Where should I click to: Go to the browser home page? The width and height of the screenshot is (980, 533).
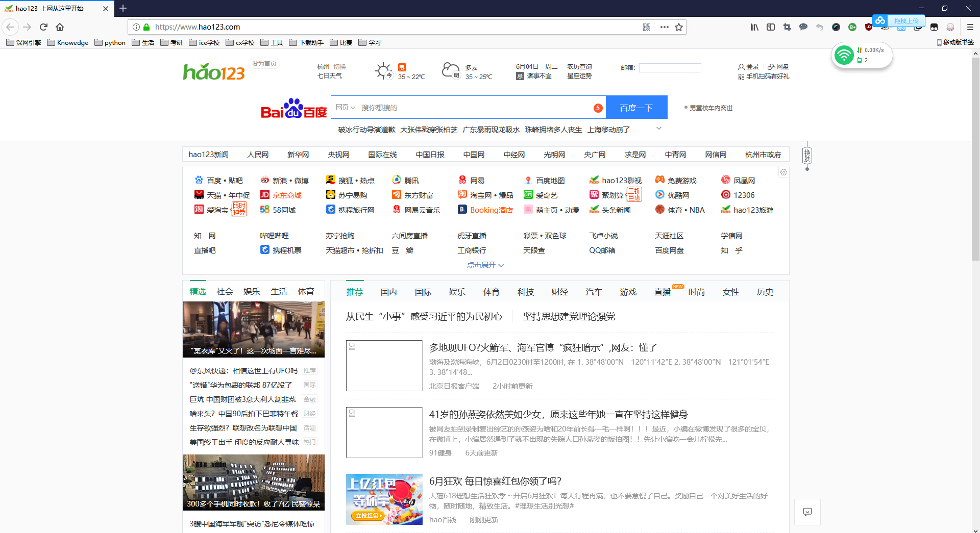click(x=60, y=27)
